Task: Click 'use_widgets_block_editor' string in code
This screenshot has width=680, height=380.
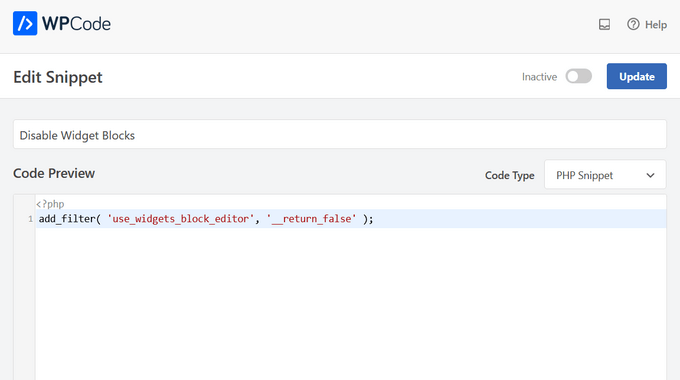Action: (180, 219)
